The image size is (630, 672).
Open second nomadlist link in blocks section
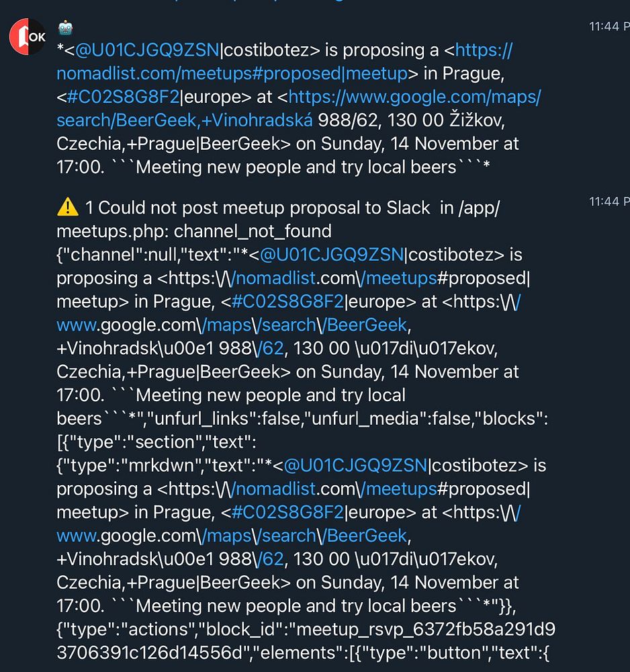pos(275,489)
